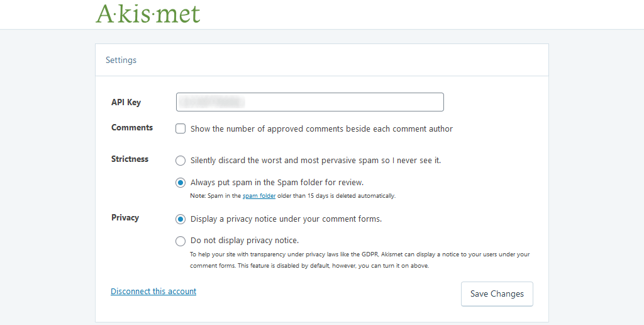Click the "API Key" field label
The height and width of the screenshot is (325, 644).
tap(126, 103)
